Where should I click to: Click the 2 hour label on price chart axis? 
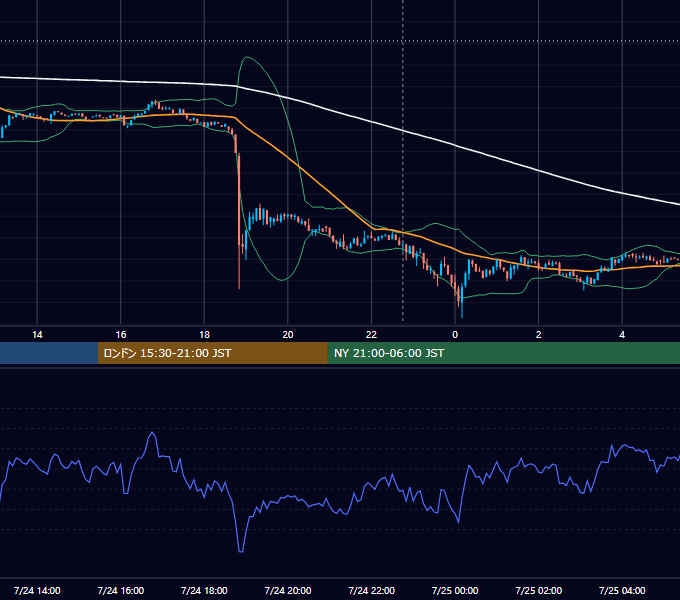(538, 335)
